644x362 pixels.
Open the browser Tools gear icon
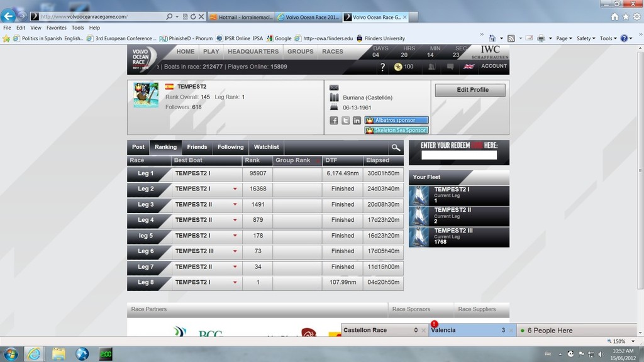[636, 17]
